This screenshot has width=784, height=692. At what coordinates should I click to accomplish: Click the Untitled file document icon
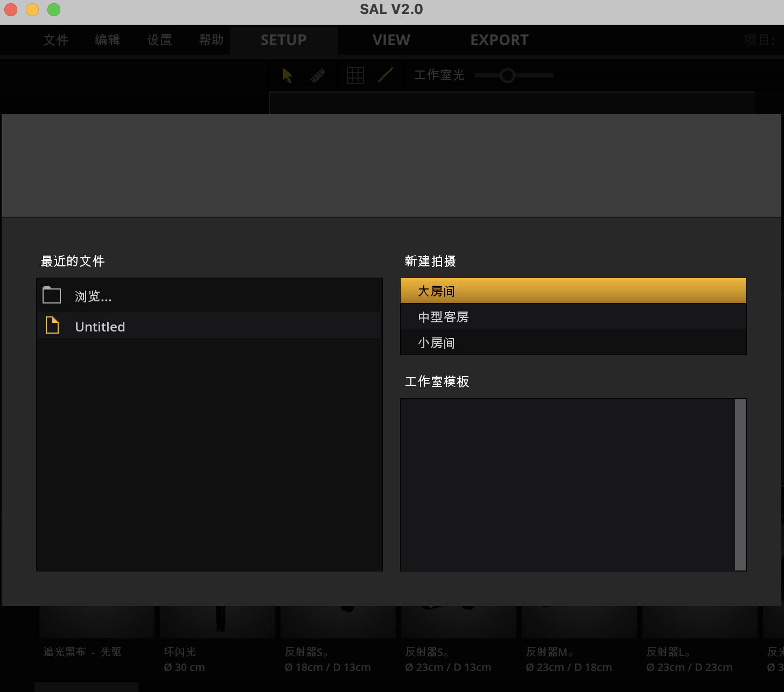pos(52,325)
